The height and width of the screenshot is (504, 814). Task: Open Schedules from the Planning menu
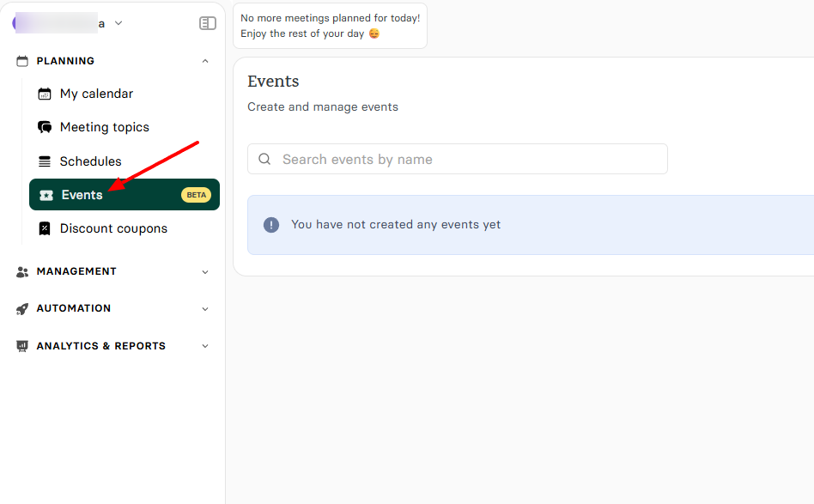pyautogui.click(x=90, y=161)
